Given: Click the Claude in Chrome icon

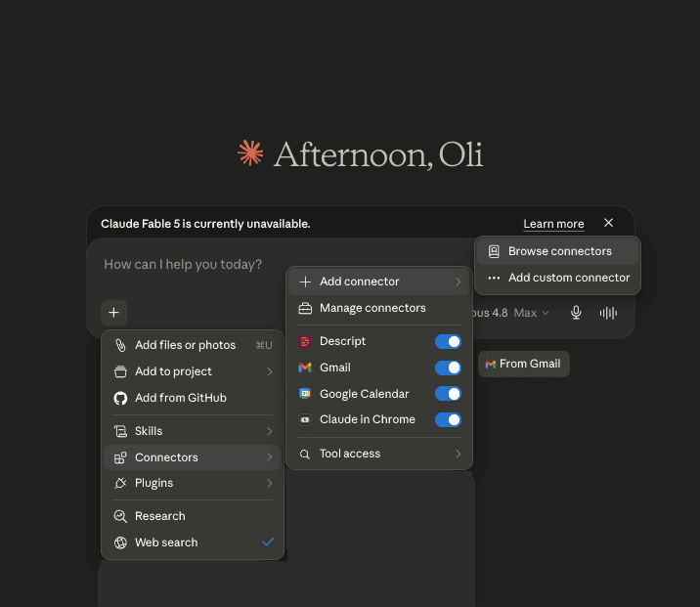Looking at the screenshot, I should (x=305, y=419).
